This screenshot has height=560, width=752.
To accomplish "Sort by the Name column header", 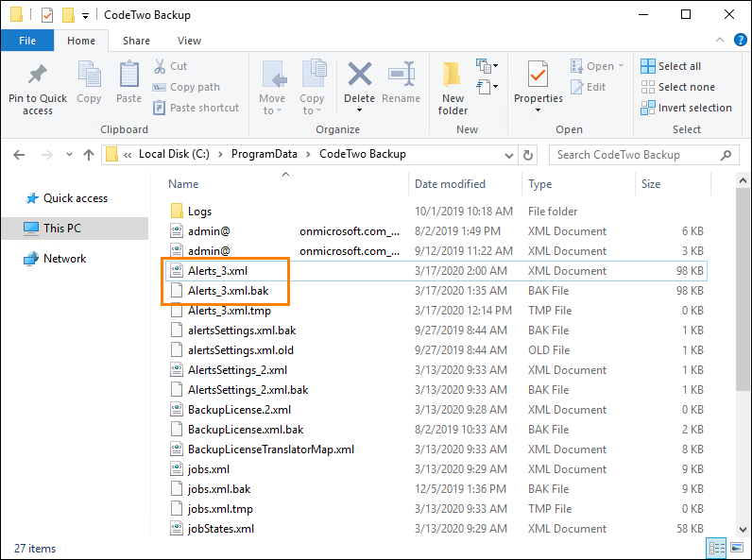I will pos(286,184).
